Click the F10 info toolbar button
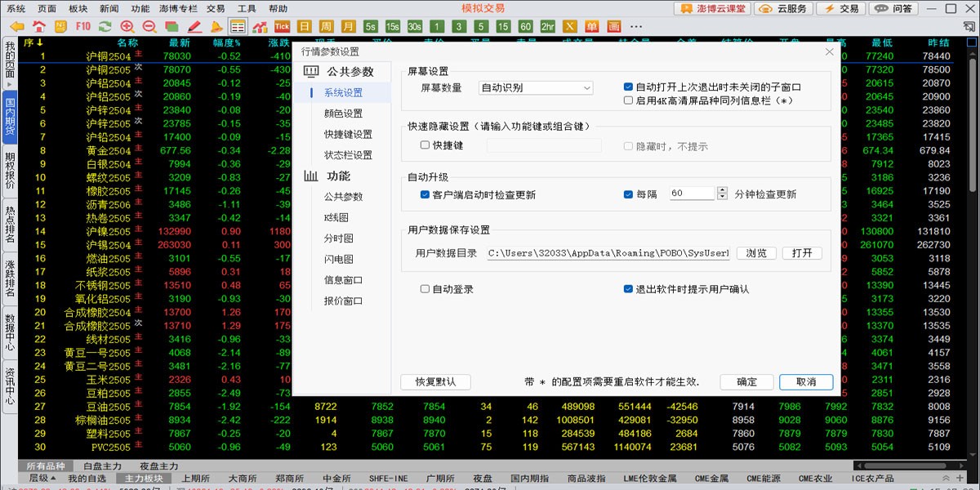The image size is (980, 490). [82, 26]
